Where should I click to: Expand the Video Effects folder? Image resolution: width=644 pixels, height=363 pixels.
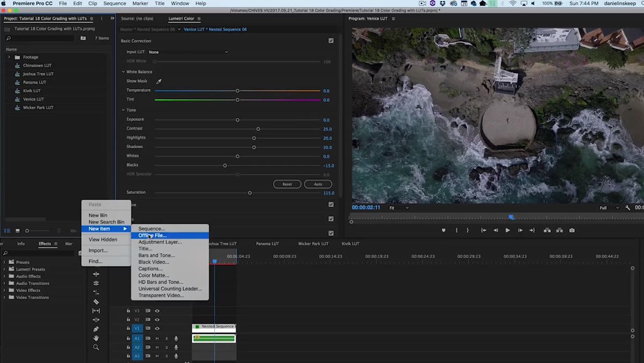pyautogui.click(x=5, y=290)
